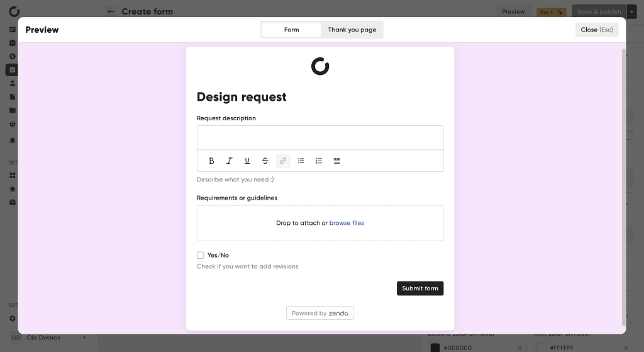Open the four-squares grid sidebar icon
Viewport: 644px width, 352px height.
[13, 175]
